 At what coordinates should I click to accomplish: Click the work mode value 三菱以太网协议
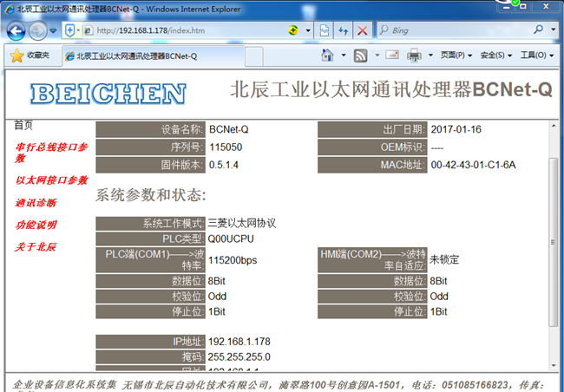pyautogui.click(x=242, y=224)
